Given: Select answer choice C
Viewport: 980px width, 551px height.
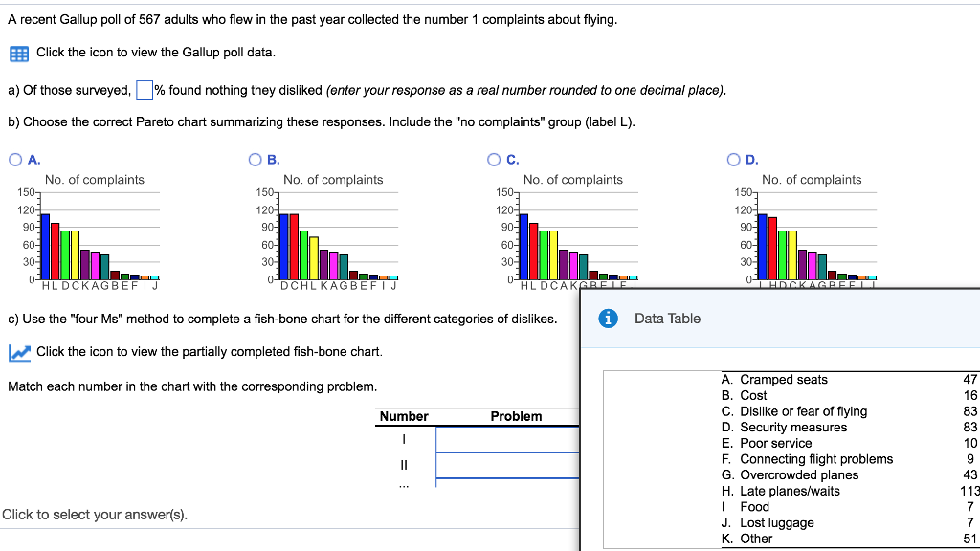Looking at the screenshot, I should tap(494, 159).
